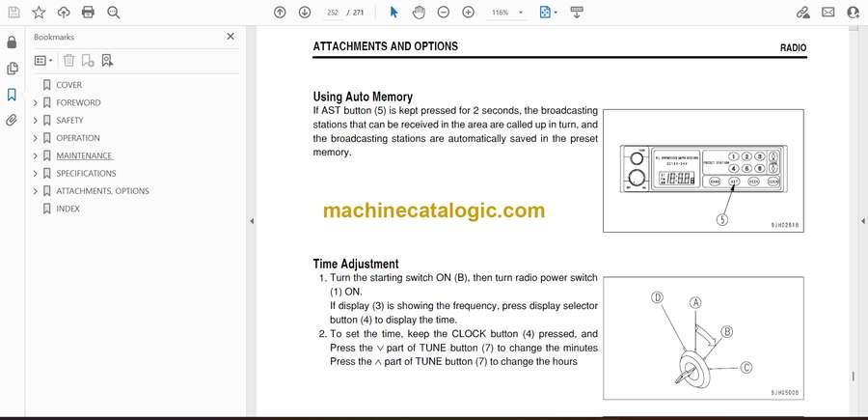Screen dimensions: 868x420
Task: Find current bookmark icon
Action: tap(107, 61)
